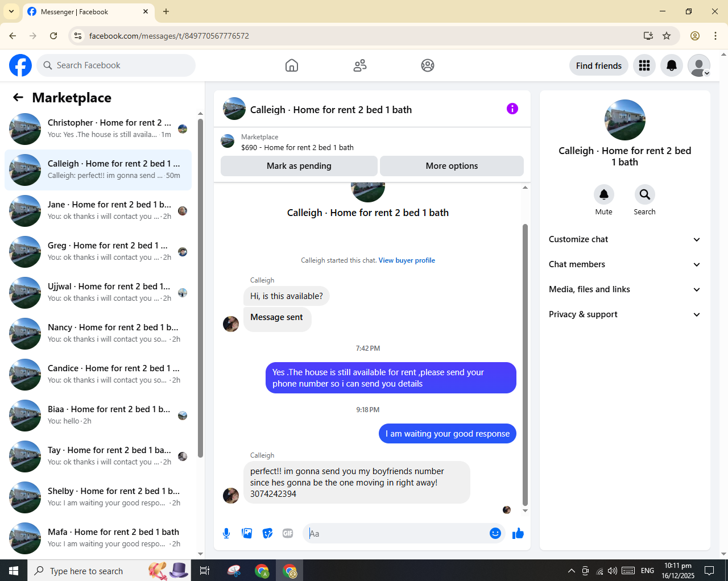Image resolution: width=728 pixels, height=581 pixels.
Task: Click the back arrow next to Marketplace
Action: [x=18, y=97]
